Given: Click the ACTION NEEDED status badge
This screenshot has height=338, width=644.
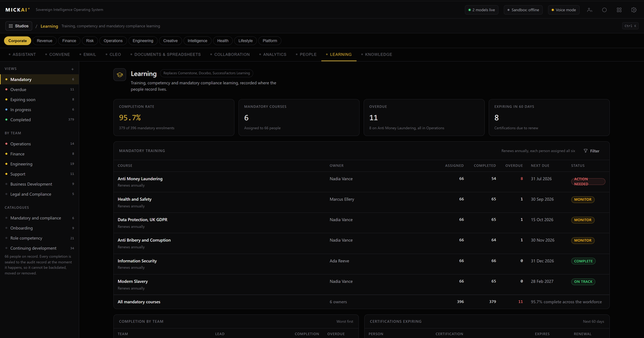Looking at the screenshot, I should click(588, 182).
